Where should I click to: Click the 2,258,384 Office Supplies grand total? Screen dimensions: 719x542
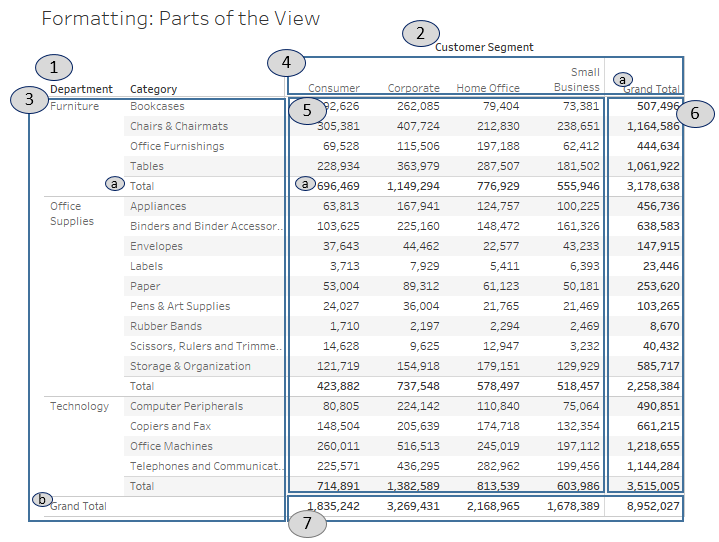pyautogui.click(x=653, y=386)
